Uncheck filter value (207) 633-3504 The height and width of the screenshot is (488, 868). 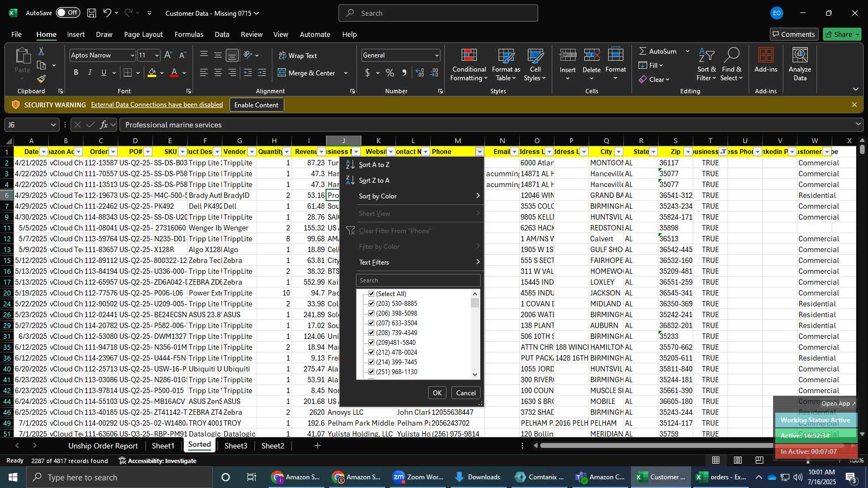click(x=372, y=323)
